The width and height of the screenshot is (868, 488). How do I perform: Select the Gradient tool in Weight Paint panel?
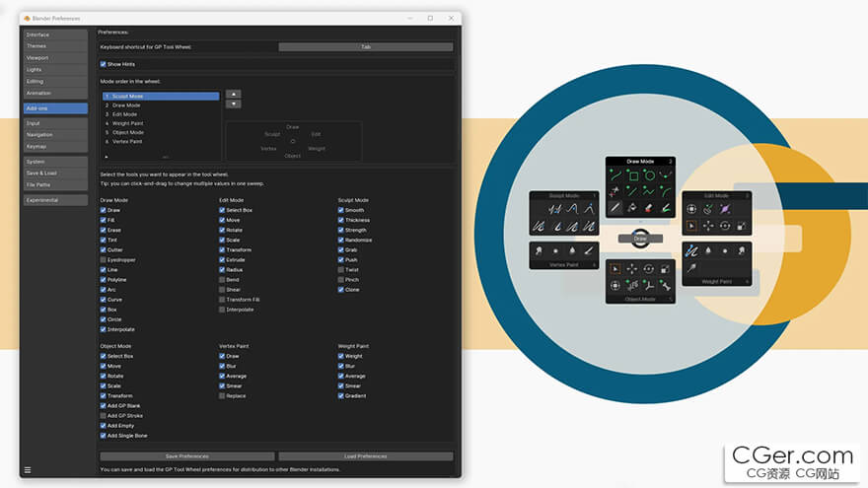pyautogui.click(x=691, y=268)
